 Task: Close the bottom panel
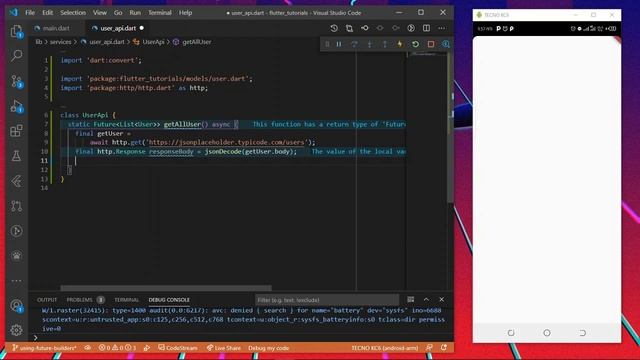tap(442, 300)
